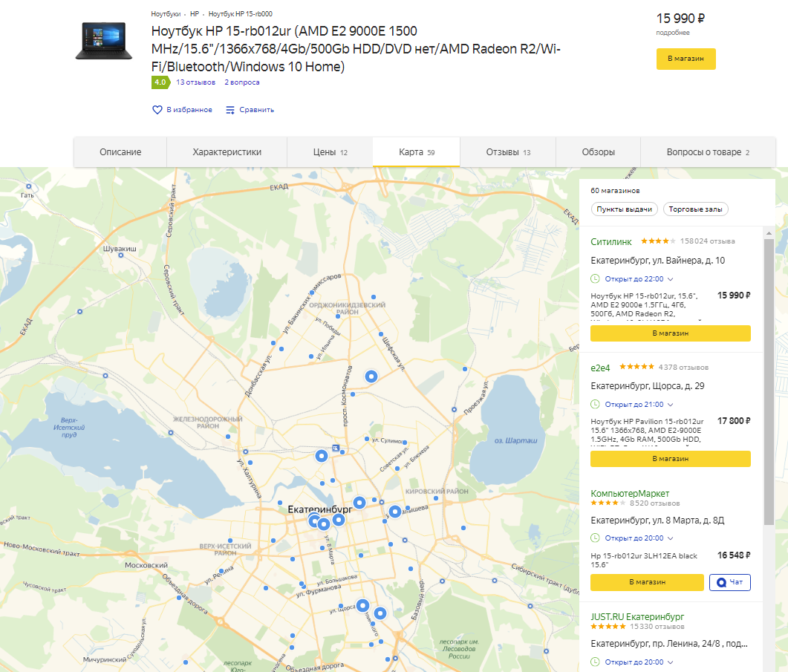Viewport: 788px width, 672px height.
Task: Open the clock icon for Ситилинк hours
Action: coord(595,278)
